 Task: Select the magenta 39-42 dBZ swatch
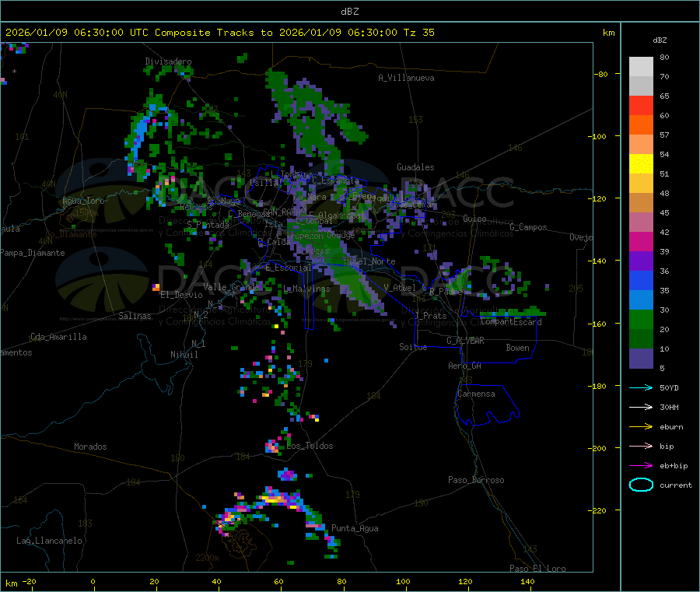(641, 241)
